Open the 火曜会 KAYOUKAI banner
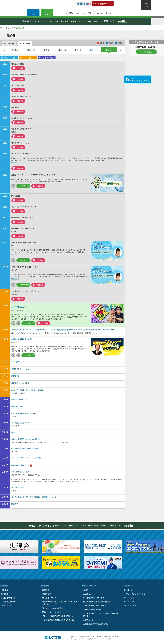This screenshot has width=164, height=644. 19,546
